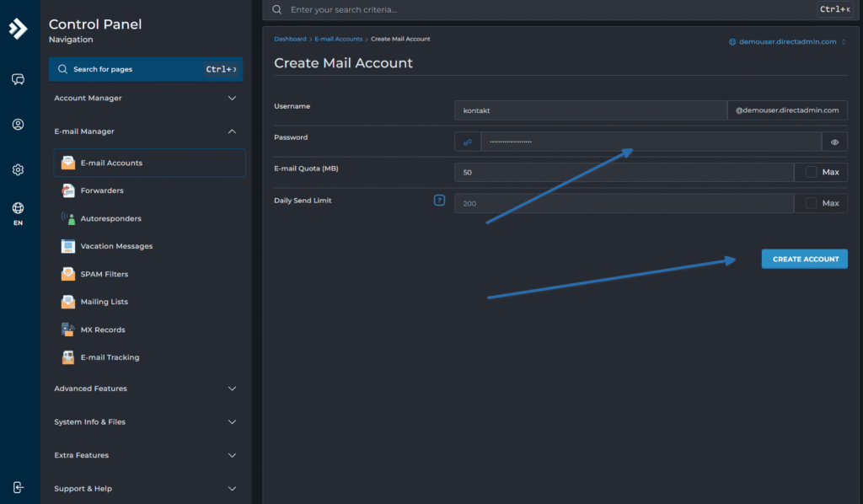
Task: Open Forwarders in the sidebar
Action: [102, 190]
